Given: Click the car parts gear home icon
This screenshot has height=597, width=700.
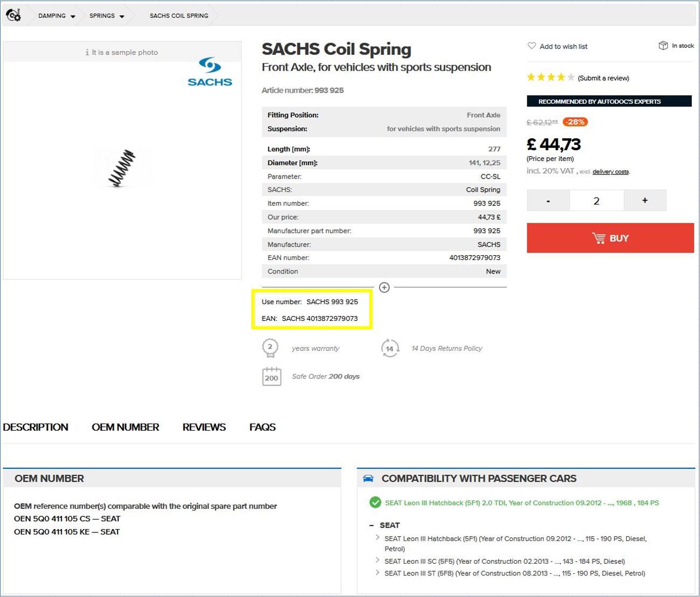Looking at the screenshot, I should coord(13,15).
